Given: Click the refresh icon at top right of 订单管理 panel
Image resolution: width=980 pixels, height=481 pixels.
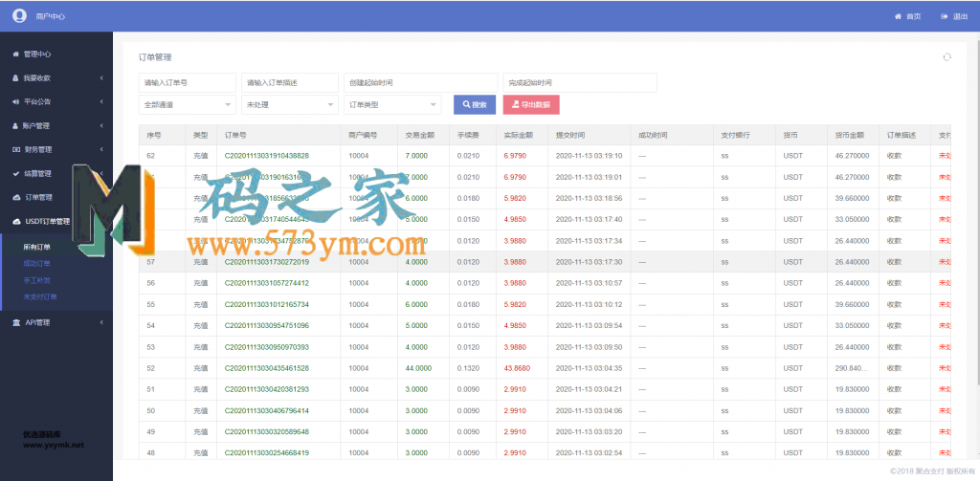Looking at the screenshot, I should pyautogui.click(x=947, y=56).
